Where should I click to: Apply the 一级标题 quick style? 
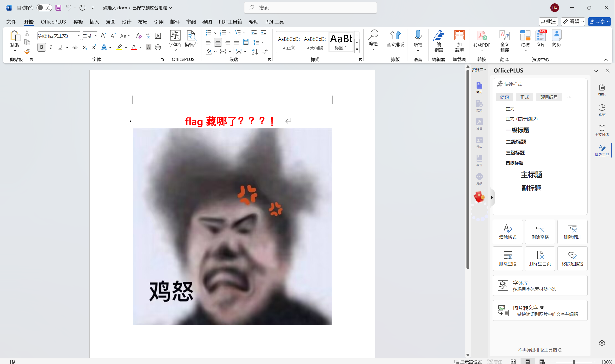point(517,130)
